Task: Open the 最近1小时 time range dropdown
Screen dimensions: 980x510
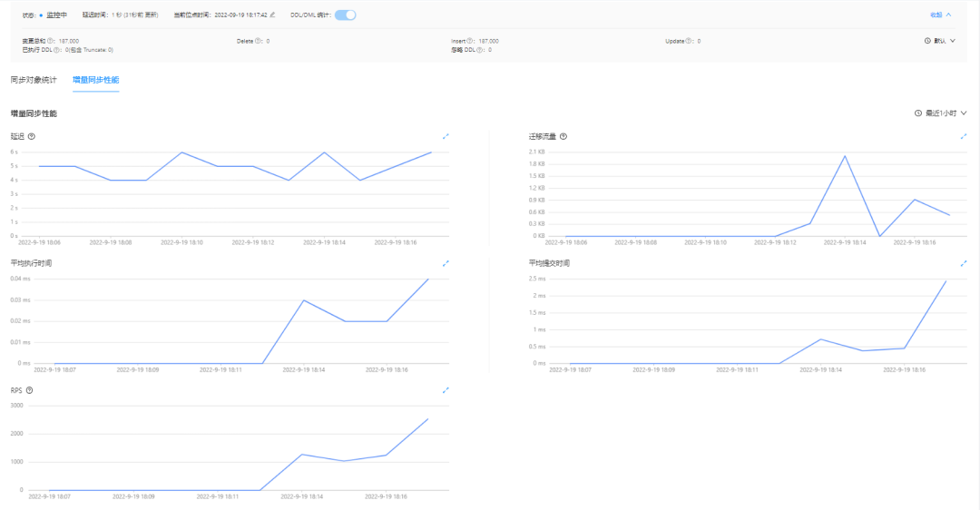Action: (941, 113)
